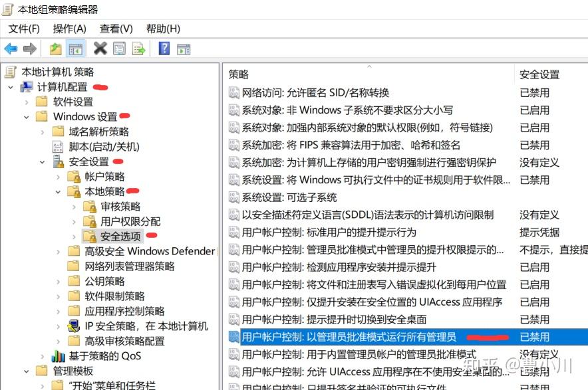Expand the 高级安全 Windows Defender node
Screen dimensions: 588x390
click(58, 252)
